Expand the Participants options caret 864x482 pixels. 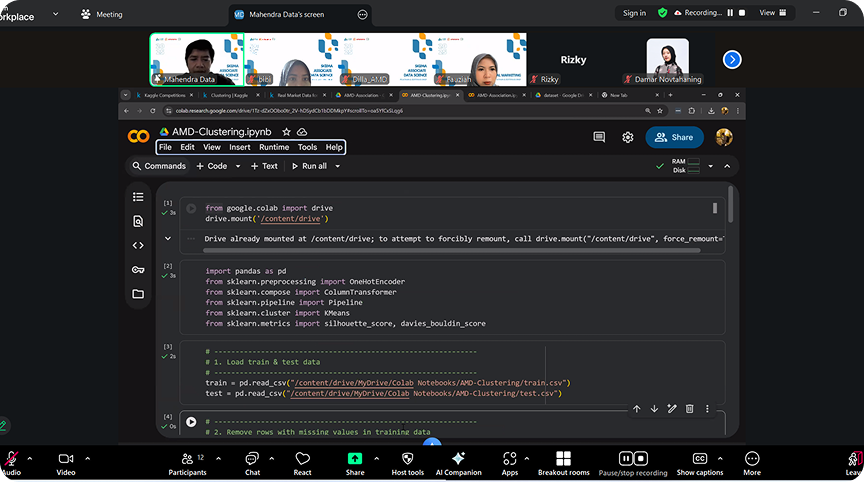coord(218,458)
